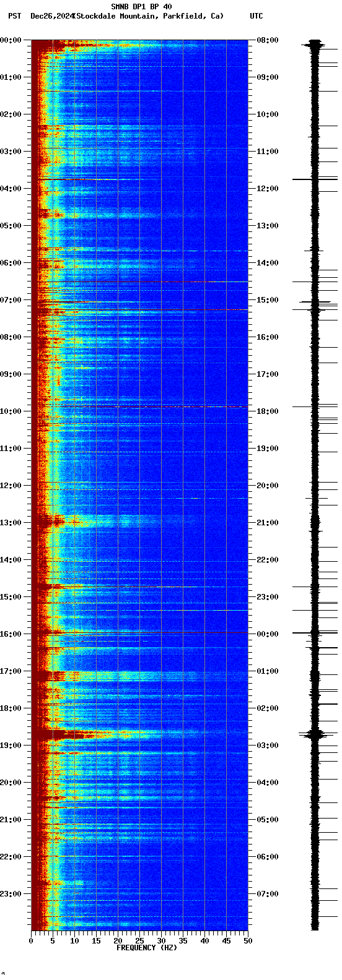Click the 10 Hz frequency tick label

click(x=74, y=941)
